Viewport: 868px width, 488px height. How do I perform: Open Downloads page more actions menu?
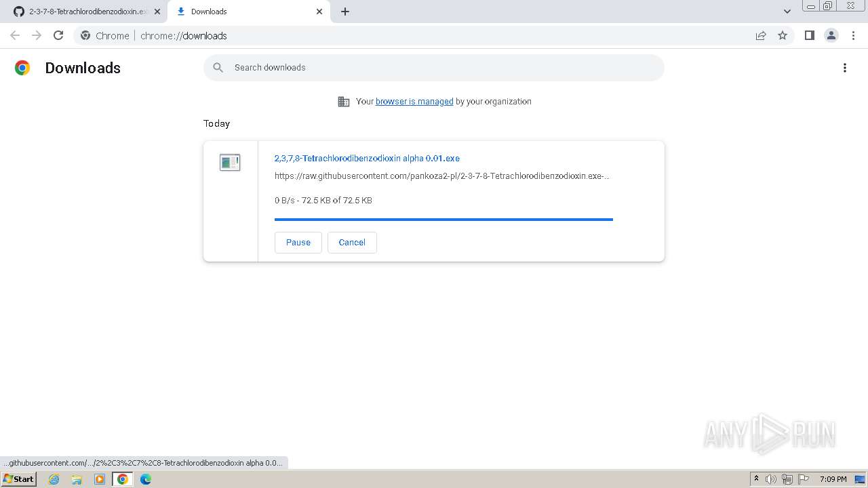[845, 68]
